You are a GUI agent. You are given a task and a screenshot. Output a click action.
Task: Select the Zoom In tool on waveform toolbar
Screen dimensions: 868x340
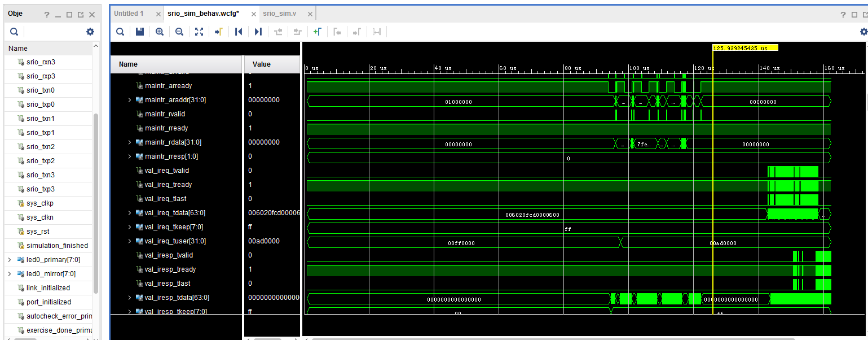coord(160,32)
